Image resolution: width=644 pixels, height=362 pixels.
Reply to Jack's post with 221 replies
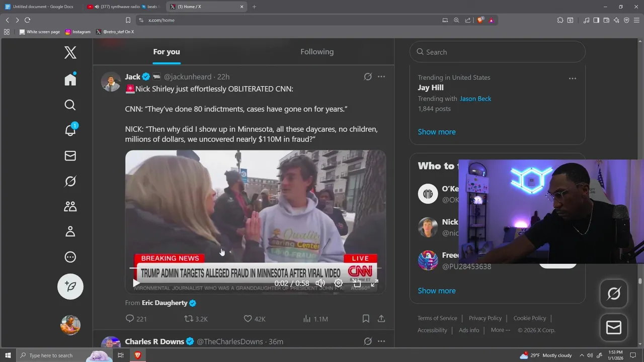[x=136, y=319]
